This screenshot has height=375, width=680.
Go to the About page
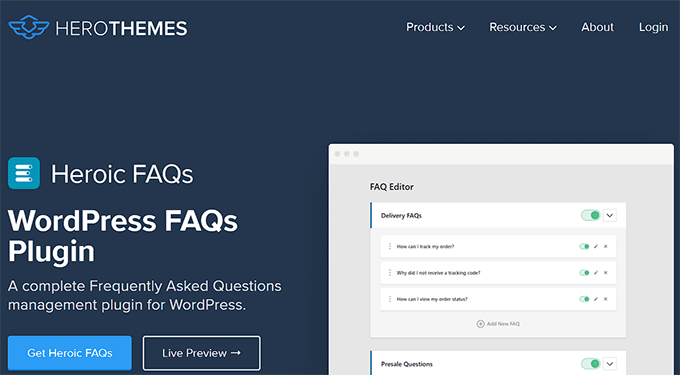click(597, 27)
